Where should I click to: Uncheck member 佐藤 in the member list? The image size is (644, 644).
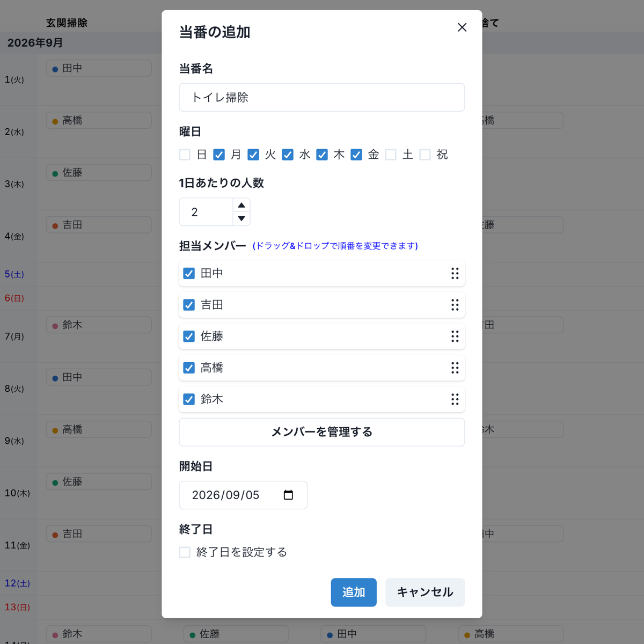pyautogui.click(x=189, y=336)
